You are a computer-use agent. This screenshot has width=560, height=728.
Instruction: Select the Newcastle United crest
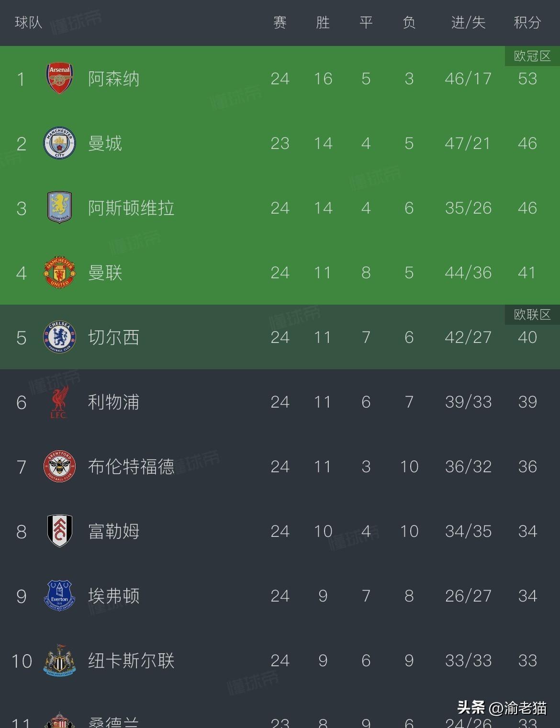(59, 661)
